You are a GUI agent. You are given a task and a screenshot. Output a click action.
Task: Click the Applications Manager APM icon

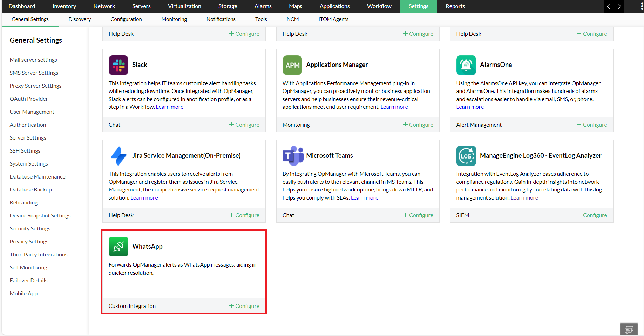(x=292, y=65)
